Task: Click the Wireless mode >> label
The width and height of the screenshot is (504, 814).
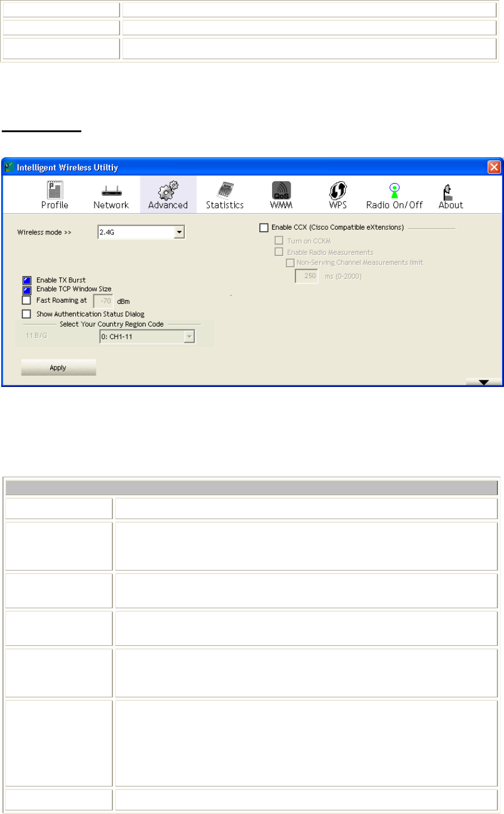Action: 45,232
